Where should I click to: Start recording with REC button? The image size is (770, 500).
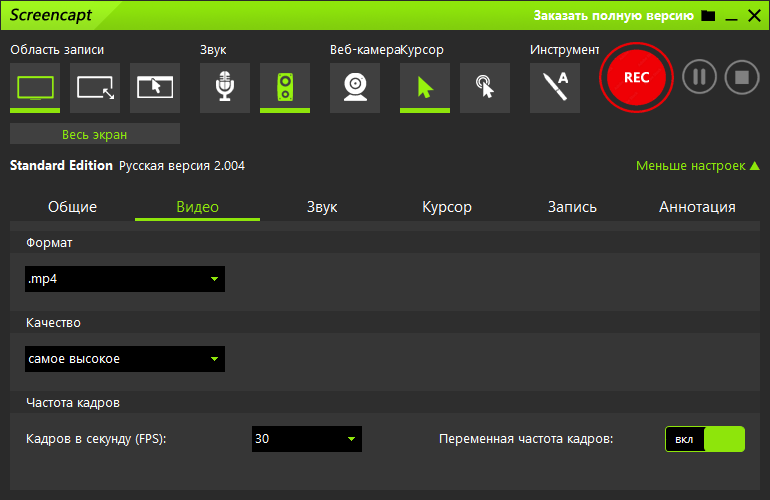point(636,78)
